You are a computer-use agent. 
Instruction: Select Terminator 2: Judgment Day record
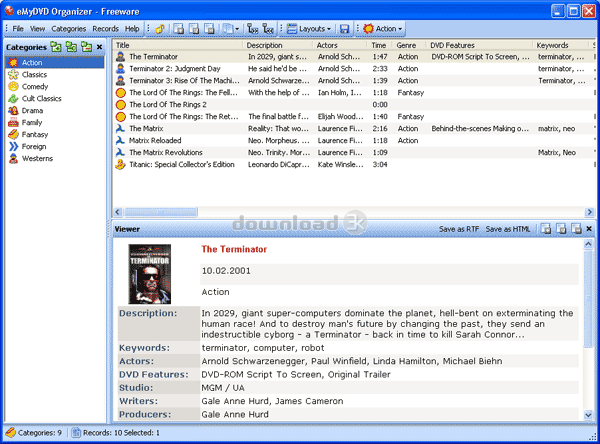tap(354, 69)
